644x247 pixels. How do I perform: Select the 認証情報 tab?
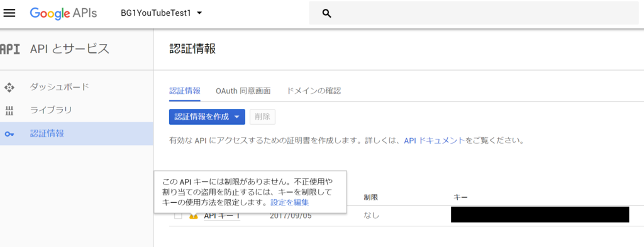tap(185, 91)
